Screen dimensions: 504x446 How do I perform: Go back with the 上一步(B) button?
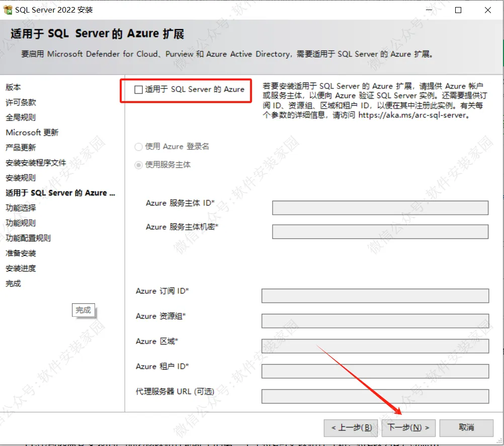pyautogui.click(x=351, y=428)
